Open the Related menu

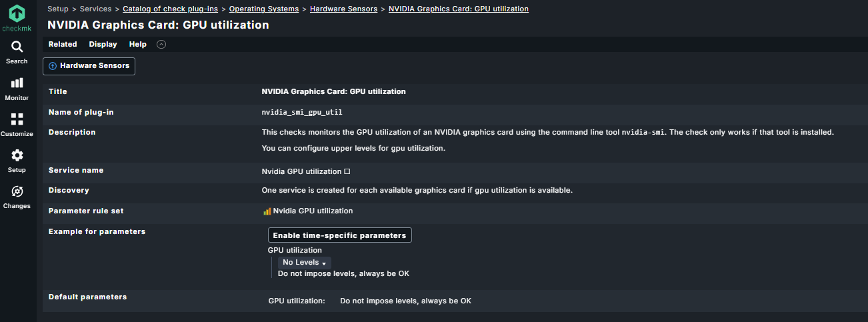click(x=63, y=45)
